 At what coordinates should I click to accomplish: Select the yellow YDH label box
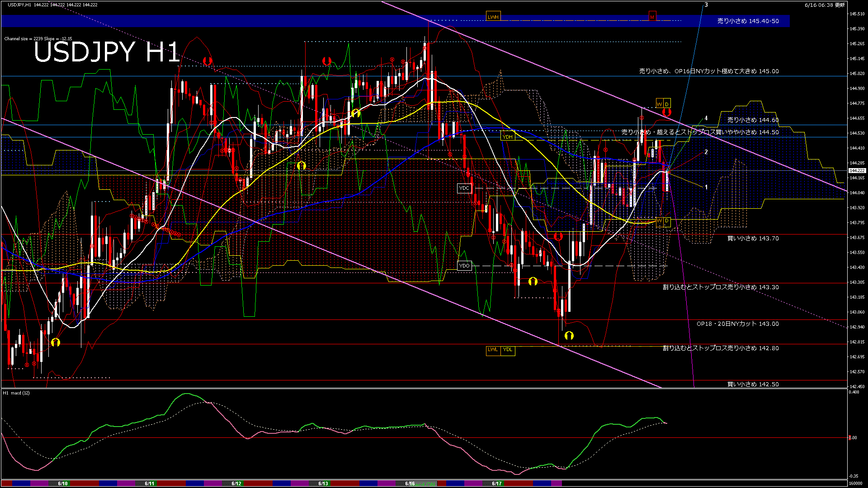[508, 136]
